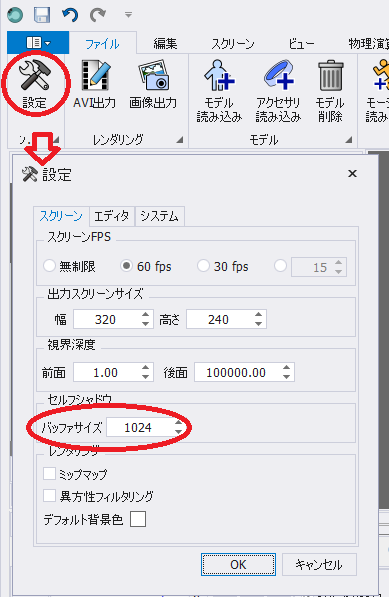Enable the 異方性フィルタリング checkbox
Screen dimensions: 389x597
pyautogui.click(x=49, y=496)
